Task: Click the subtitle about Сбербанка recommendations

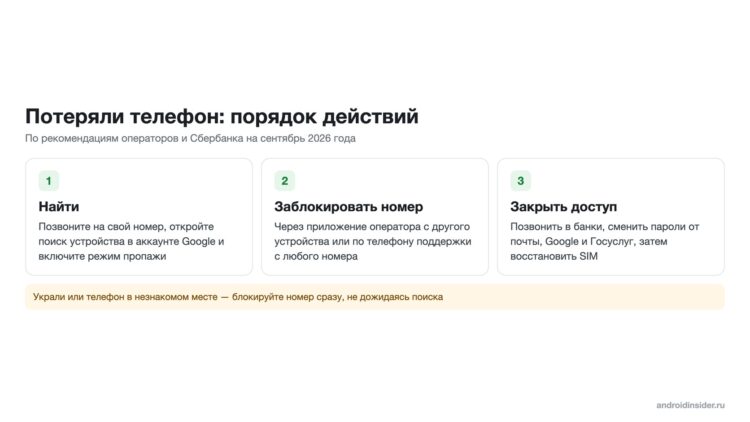Action: point(190,138)
